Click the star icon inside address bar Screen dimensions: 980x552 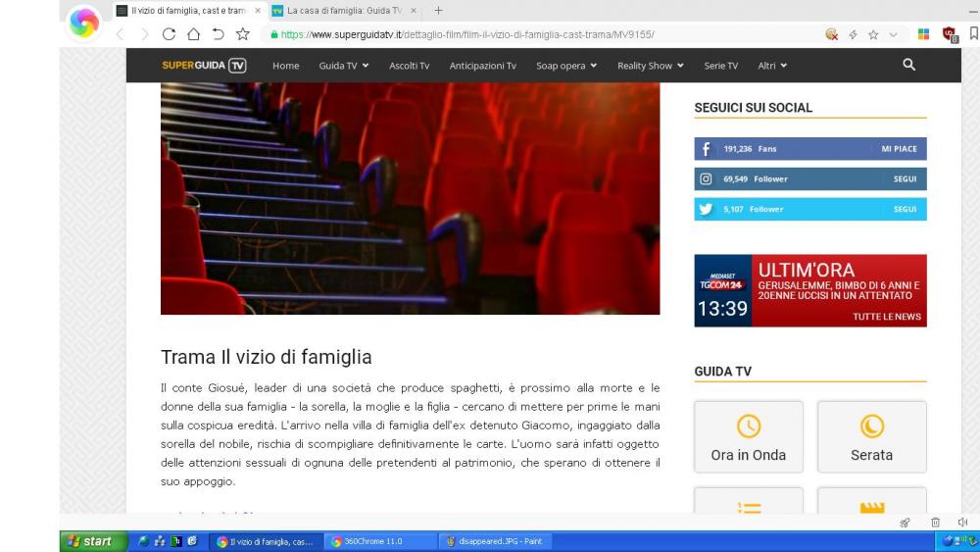873,34
